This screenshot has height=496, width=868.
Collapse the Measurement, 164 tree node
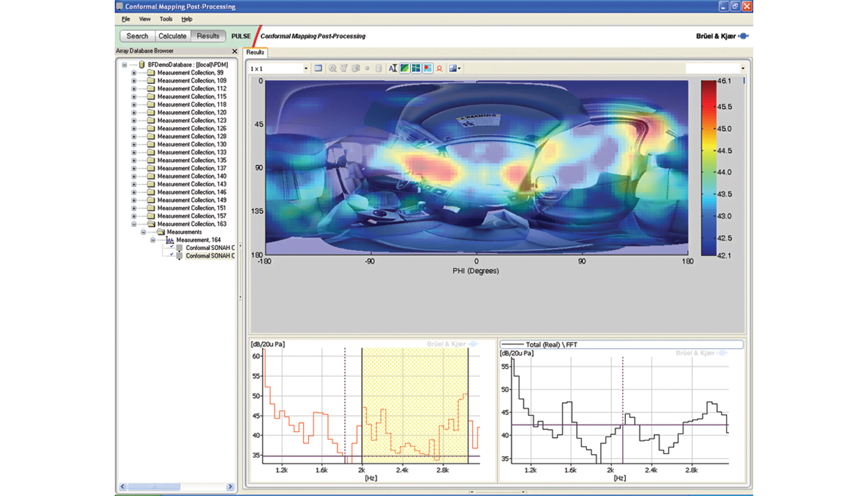pos(153,240)
